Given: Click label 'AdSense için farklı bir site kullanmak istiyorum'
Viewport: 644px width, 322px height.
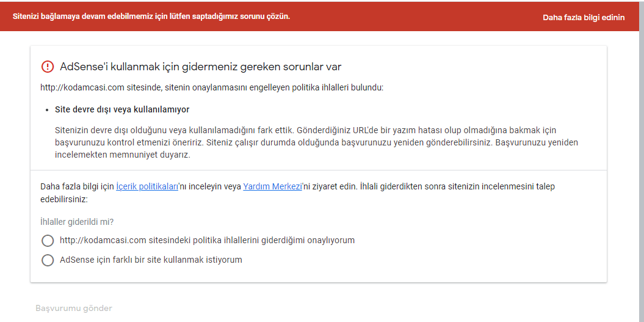Looking at the screenshot, I should [151, 260].
